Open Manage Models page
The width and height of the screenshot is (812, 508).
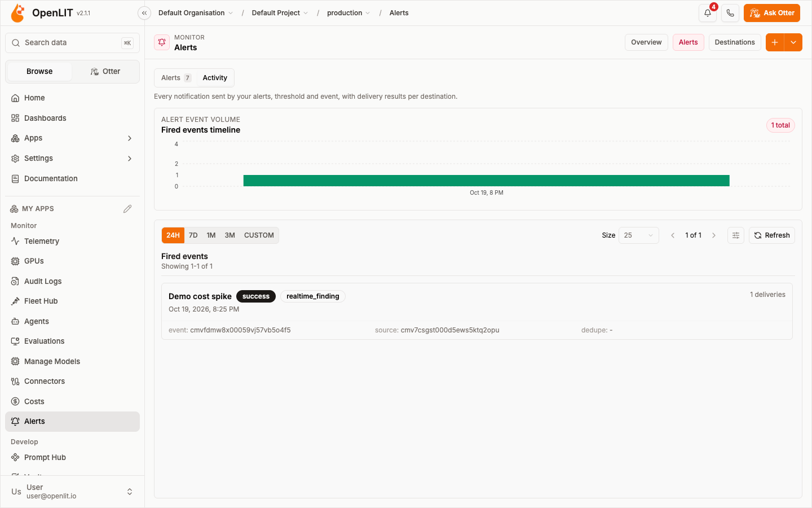click(x=72, y=361)
